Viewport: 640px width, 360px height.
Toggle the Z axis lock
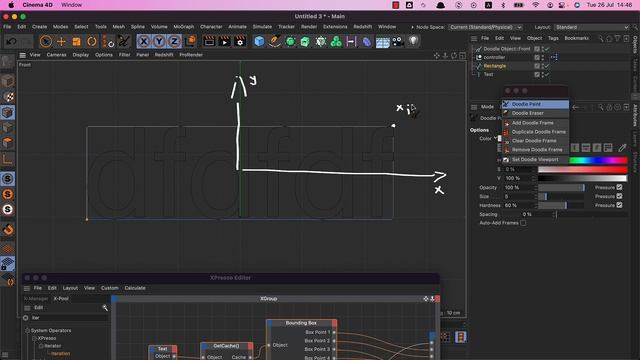click(x=174, y=41)
